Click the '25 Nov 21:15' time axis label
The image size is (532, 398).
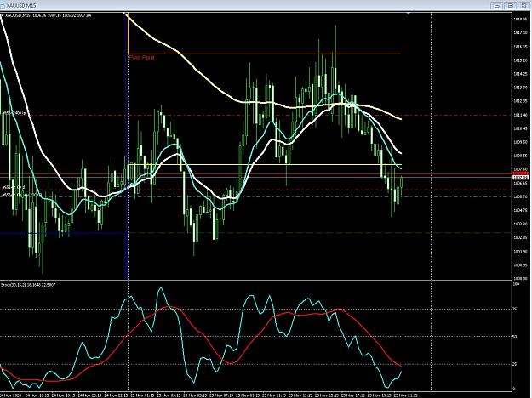[405, 395]
